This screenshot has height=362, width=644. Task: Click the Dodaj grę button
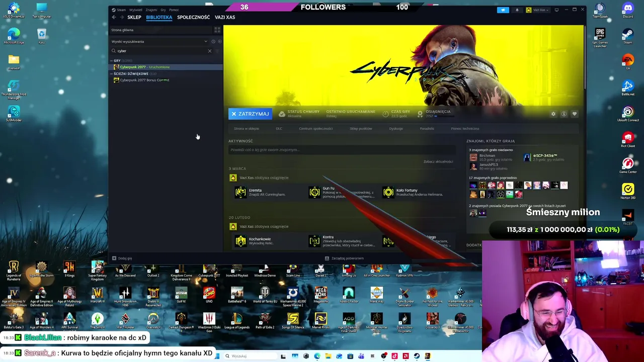(122, 258)
